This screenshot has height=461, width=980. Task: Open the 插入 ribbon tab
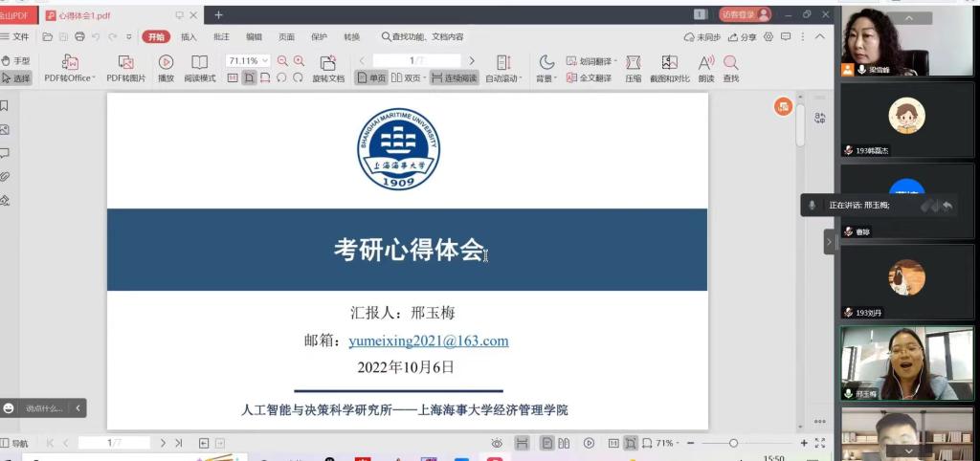(x=189, y=37)
